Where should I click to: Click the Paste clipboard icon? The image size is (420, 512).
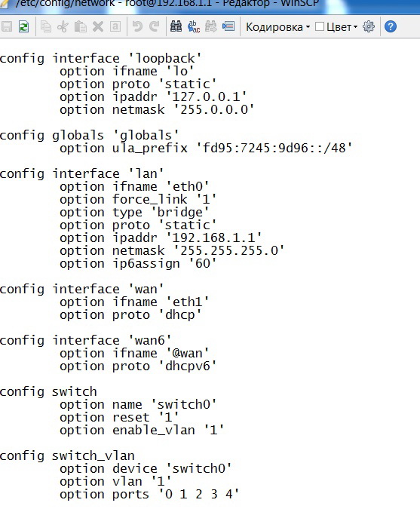(x=81, y=26)
